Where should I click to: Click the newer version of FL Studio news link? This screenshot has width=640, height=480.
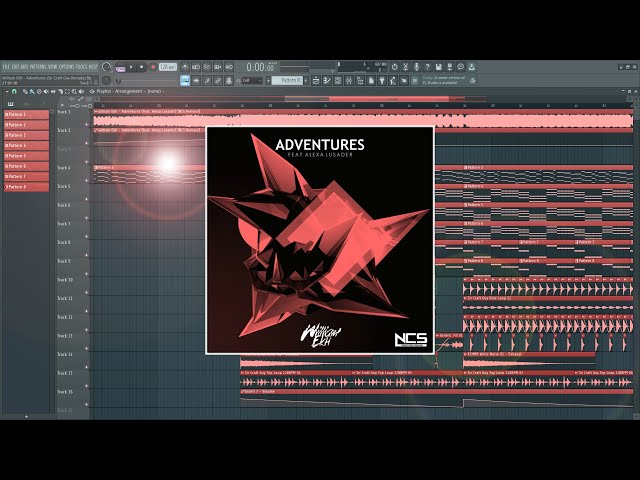444,80
